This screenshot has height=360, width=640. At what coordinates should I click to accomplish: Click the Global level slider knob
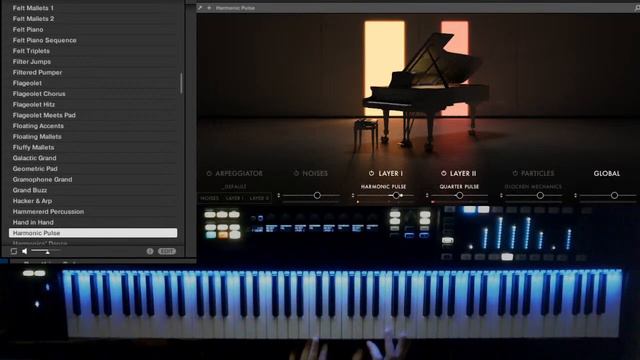[x=614, y=196]
